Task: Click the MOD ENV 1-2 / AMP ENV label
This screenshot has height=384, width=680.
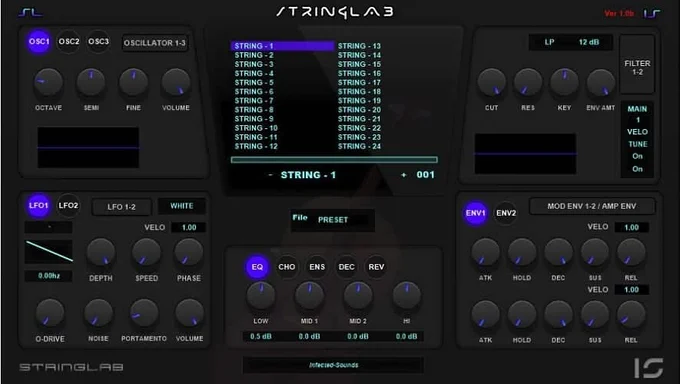Action: 592,206
